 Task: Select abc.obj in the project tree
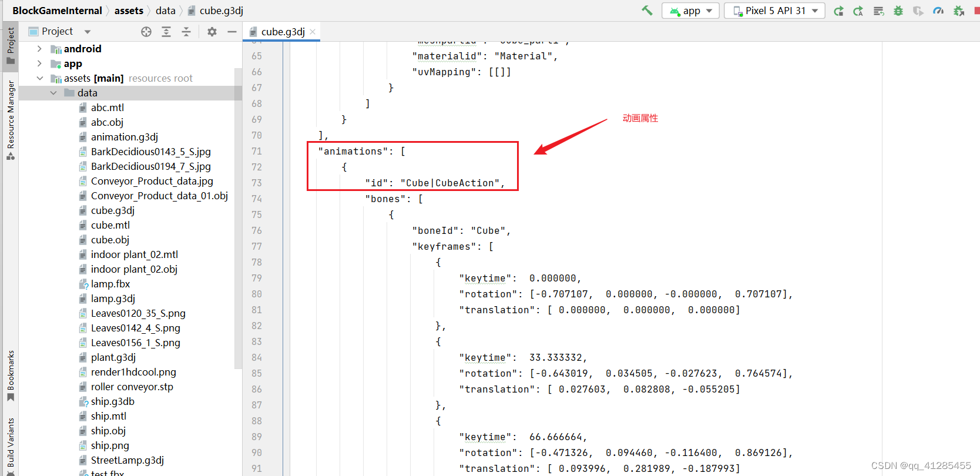click(107, 122)
